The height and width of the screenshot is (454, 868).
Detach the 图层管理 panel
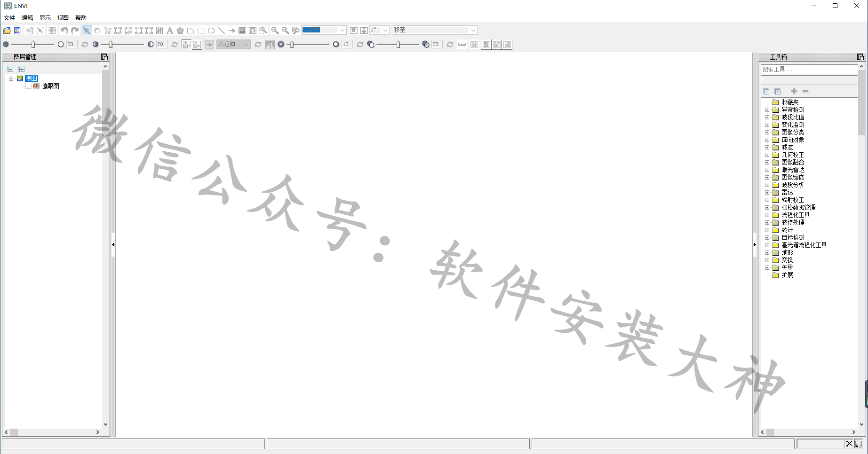104,57
